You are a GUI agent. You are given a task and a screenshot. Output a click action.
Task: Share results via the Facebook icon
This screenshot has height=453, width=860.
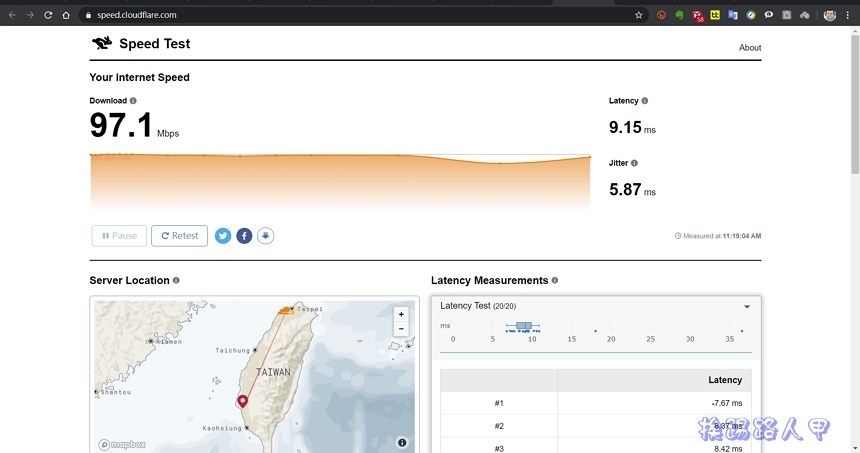click(x=244, y=236)
